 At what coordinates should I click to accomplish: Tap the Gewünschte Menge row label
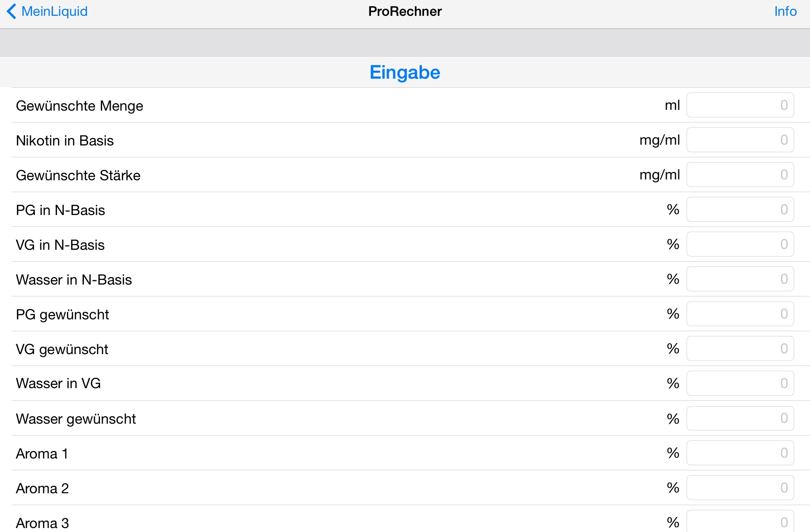[79, 106]
